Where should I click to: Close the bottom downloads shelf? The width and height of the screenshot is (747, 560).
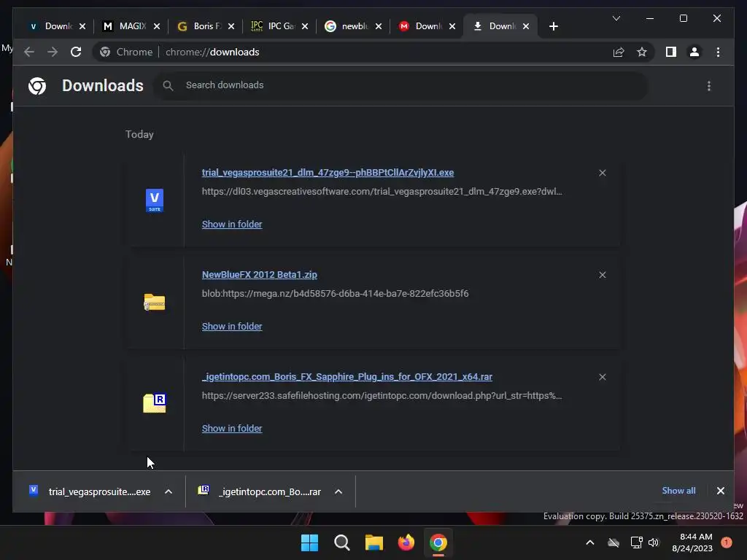(720, 491)
